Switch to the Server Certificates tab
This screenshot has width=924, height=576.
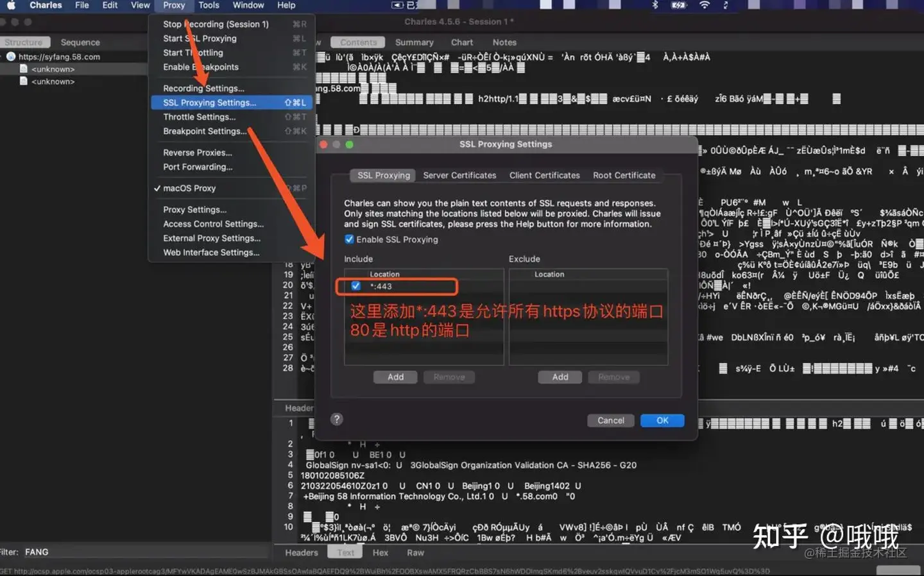[x=459, y=175]
